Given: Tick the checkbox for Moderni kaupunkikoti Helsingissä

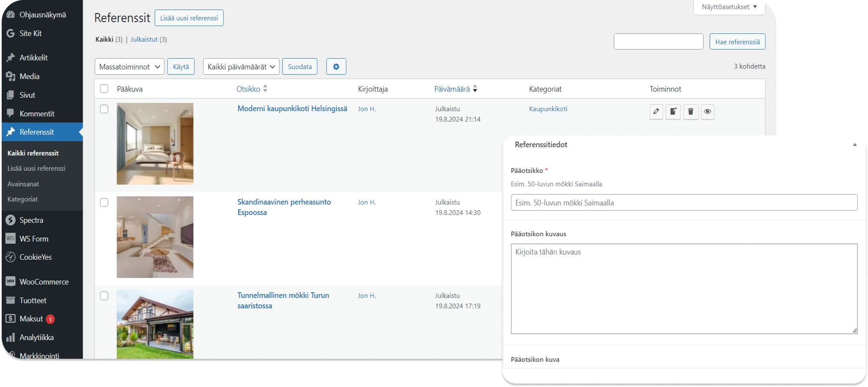Looking at the screenshot, I should pyautogui.click(x=104, y=109).
